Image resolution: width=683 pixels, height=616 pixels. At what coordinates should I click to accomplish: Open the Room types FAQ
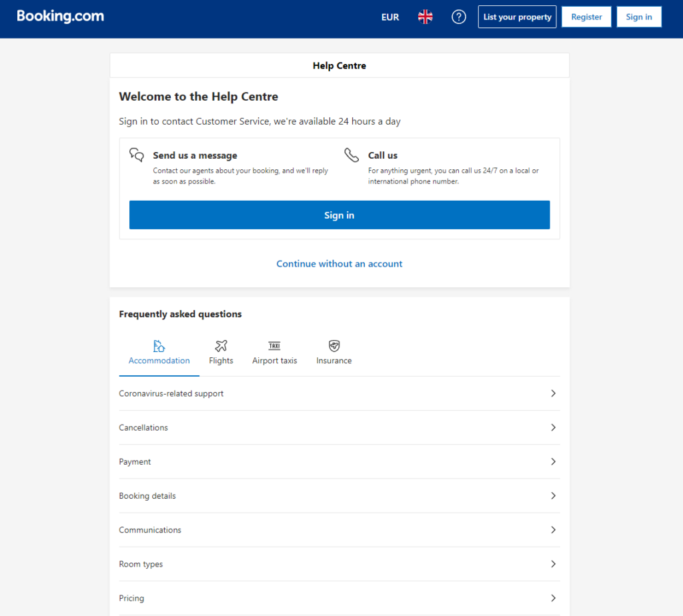339,563
